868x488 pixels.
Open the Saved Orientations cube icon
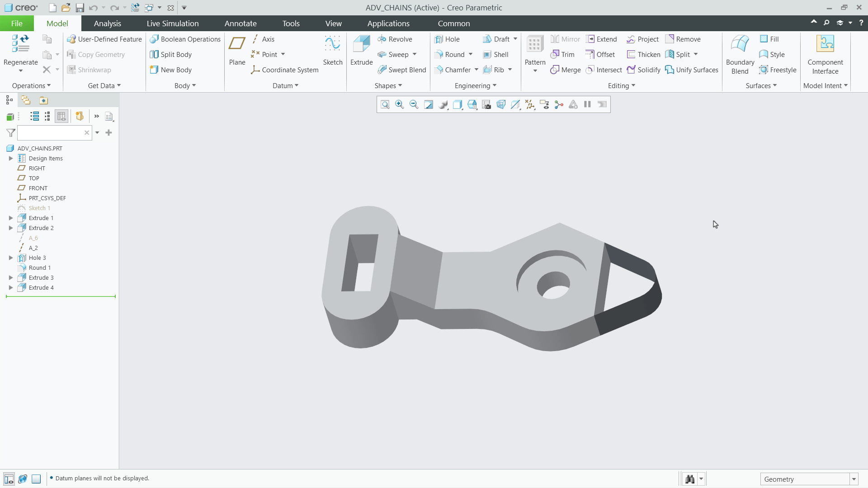(x=472, y=104)
